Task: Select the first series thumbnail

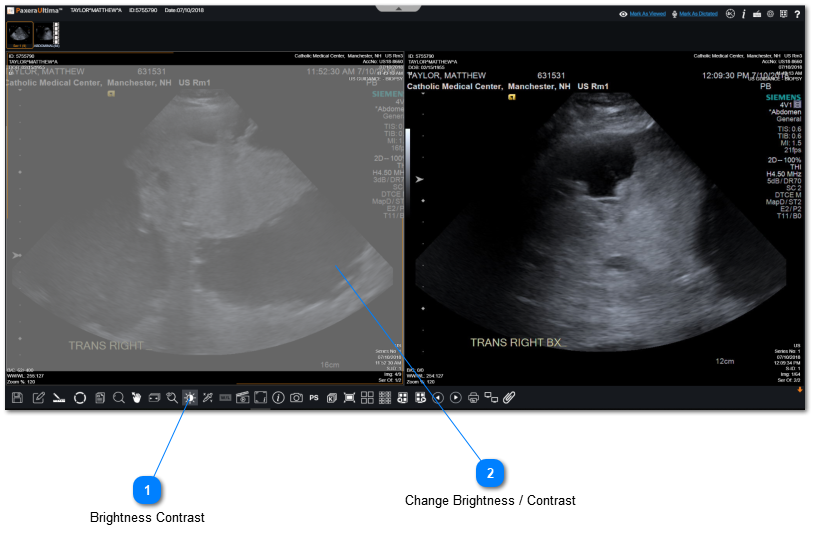Action: pos(20,35)
